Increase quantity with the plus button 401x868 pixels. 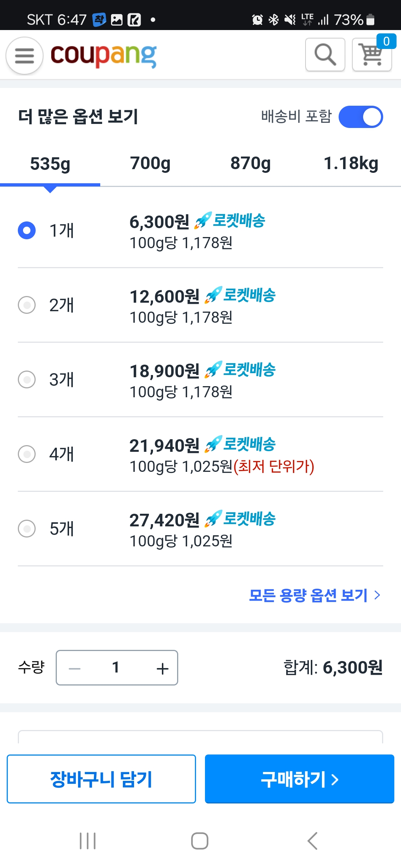pyautogui.click(x=163, y=668)
